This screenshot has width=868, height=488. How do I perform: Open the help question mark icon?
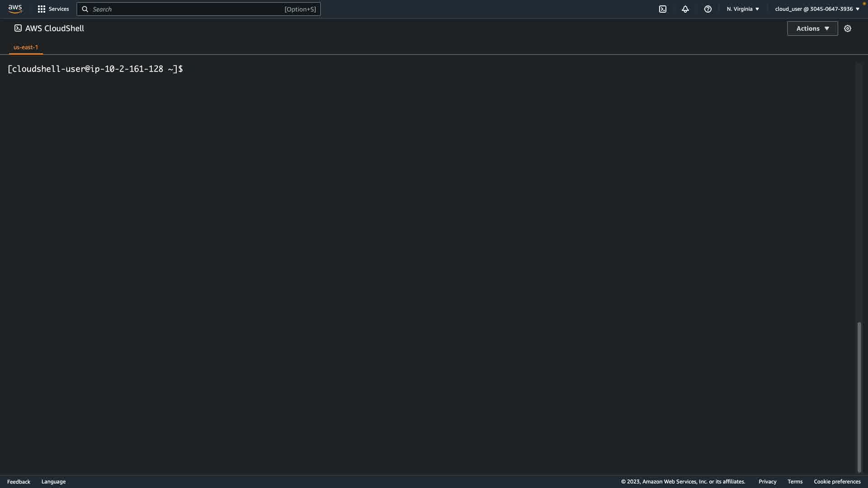pos(708,9)
